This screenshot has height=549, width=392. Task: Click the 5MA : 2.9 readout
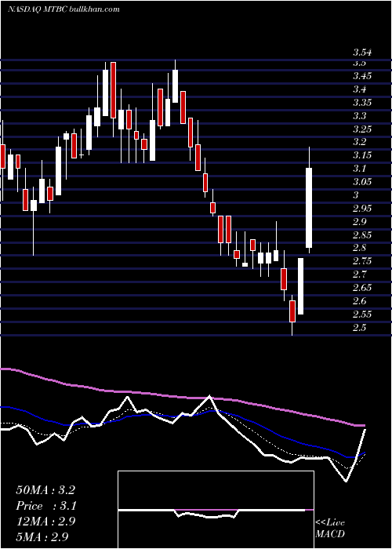click(x=42, y=536)
